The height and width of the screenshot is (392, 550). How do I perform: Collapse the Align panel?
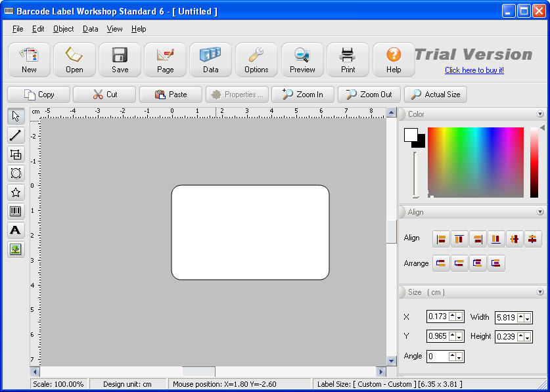[x=540, y=211]
